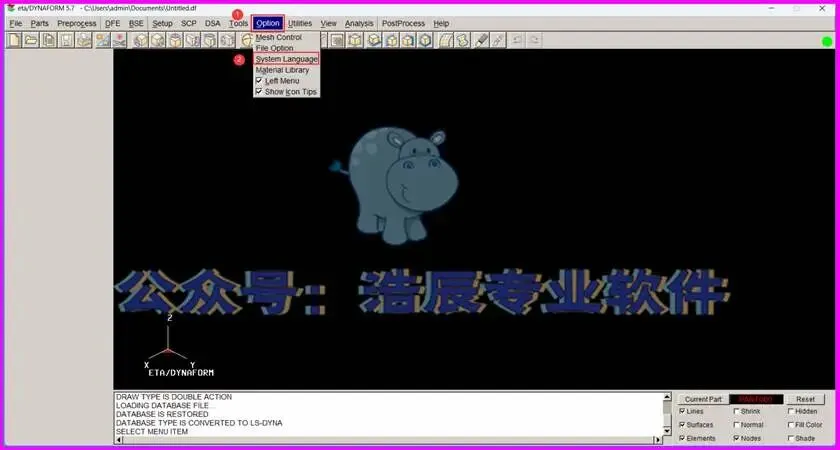The height and width of the screenshot is (450, 840).
Task: Click the free rotation icon left of Option dropdown
Action: (x=245, y=40)
